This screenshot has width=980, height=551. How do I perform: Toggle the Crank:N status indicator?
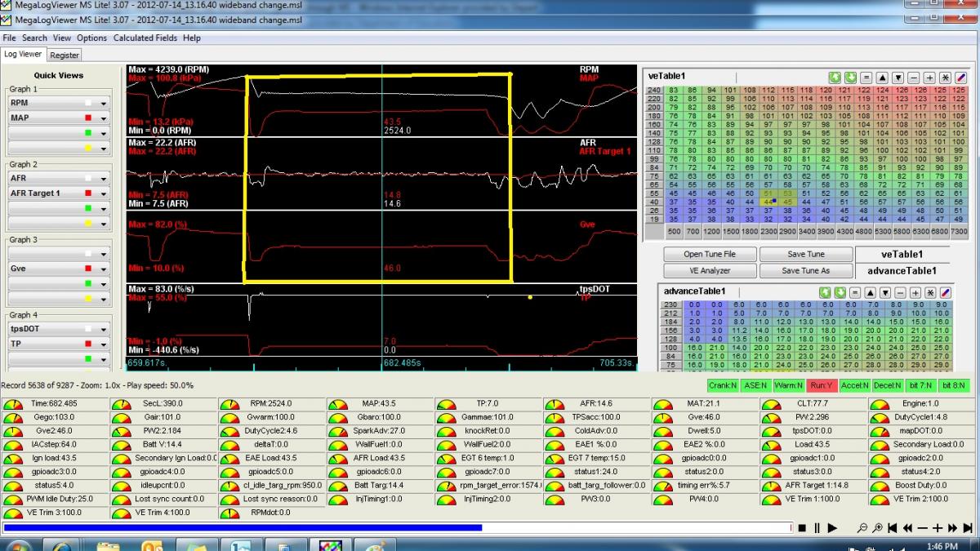click(724, 385)
